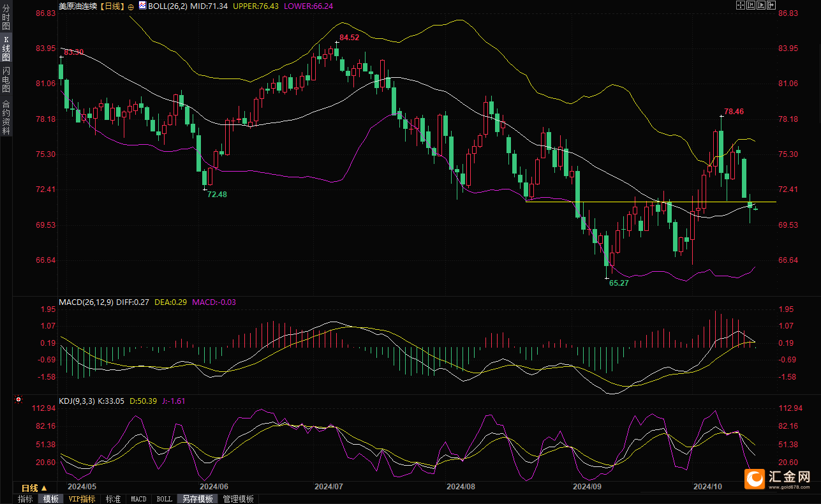Viewport: 821px width, 504px height.
Task: Click the BOLL indicator chart icon
Action: click(x=142, y=5)
